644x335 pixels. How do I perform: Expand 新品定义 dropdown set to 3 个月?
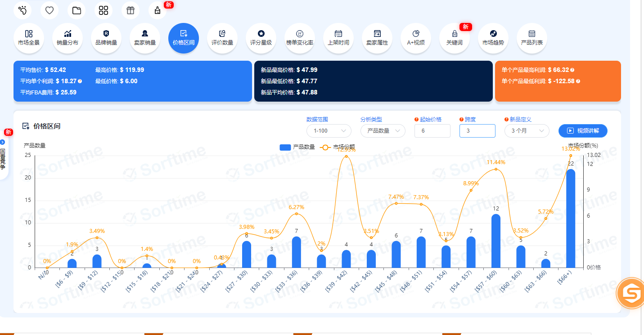click(x=527, y=131)
